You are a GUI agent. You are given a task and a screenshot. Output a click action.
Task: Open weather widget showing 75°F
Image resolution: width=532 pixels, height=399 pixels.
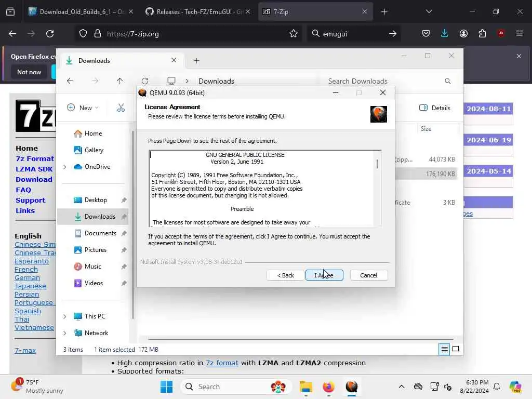pyautogui.click(x=37, y=386)
